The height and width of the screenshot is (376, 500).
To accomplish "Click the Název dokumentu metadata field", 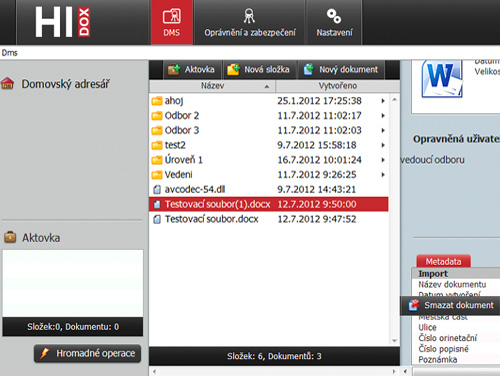I will tap(452, 284).
